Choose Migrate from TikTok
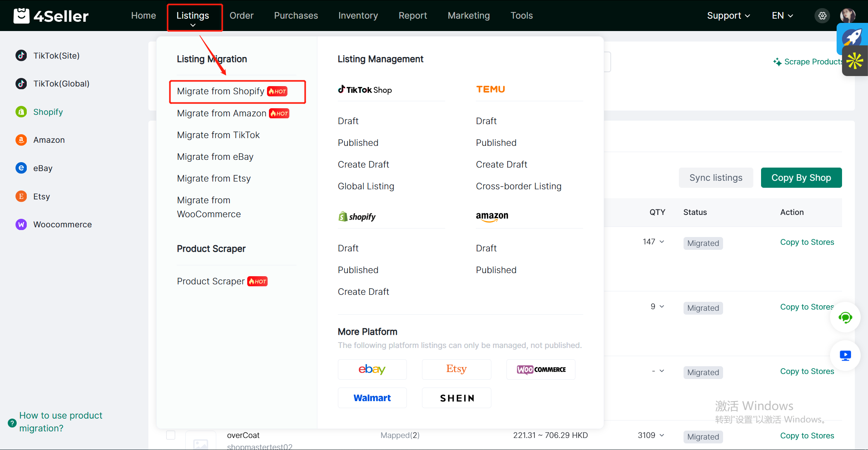Viewport: 868px width, 450px height. (218, 135)
